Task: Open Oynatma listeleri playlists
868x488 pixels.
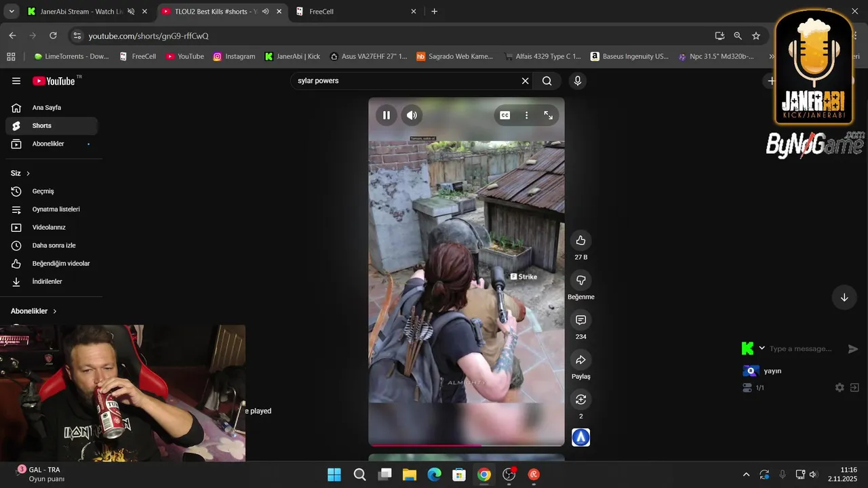Action: point(52,209)
